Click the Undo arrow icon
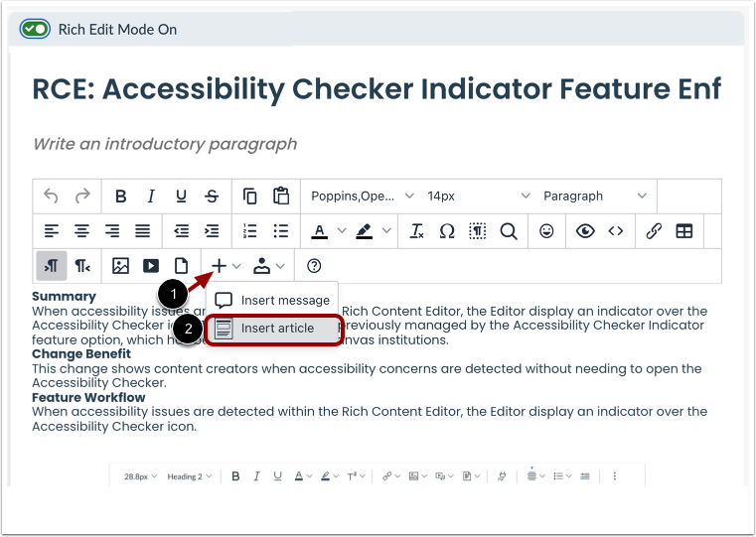Screen dimensions: 756x537 51,196
